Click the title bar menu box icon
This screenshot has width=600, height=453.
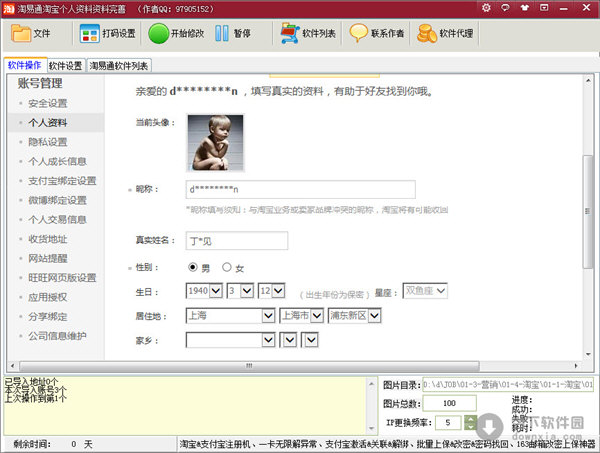544,8
